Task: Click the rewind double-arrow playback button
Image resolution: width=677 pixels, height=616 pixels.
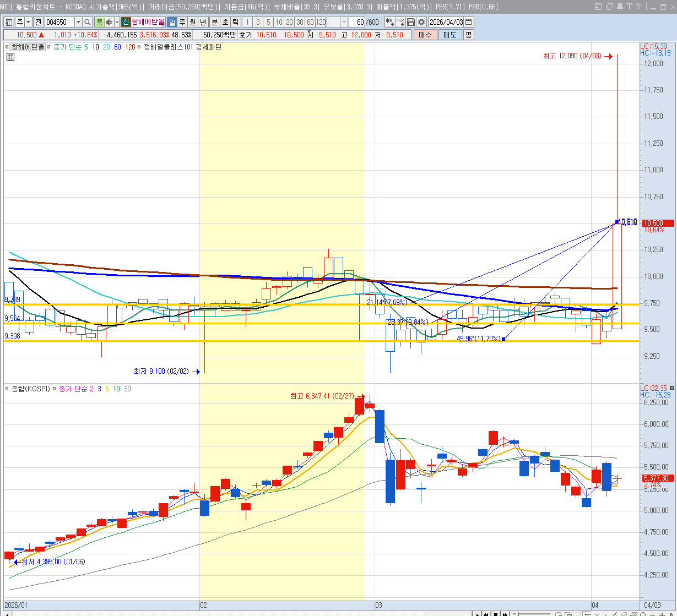Action: [x=486, y=614]
